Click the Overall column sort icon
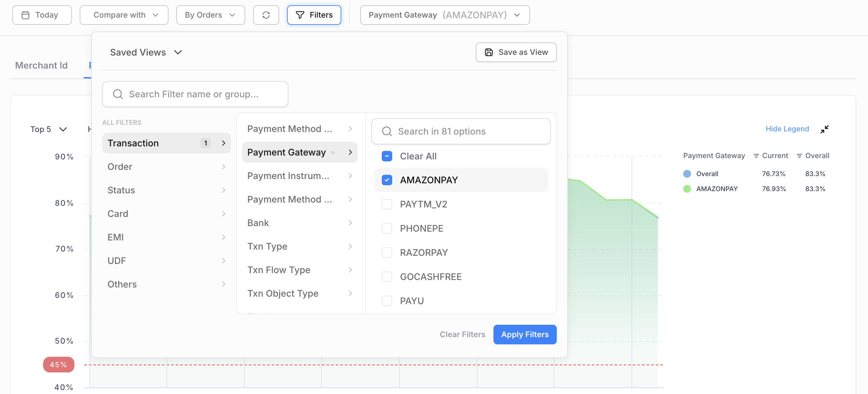This screenshot has height=394, width=868. click(799, 156)
